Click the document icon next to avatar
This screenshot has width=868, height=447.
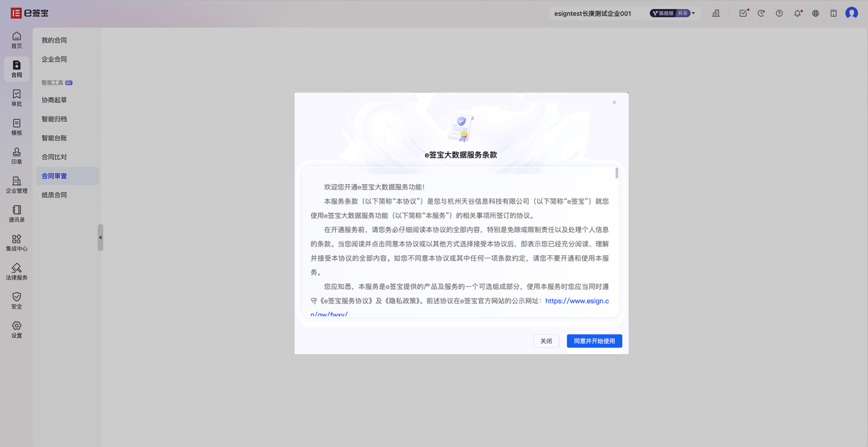834,13
